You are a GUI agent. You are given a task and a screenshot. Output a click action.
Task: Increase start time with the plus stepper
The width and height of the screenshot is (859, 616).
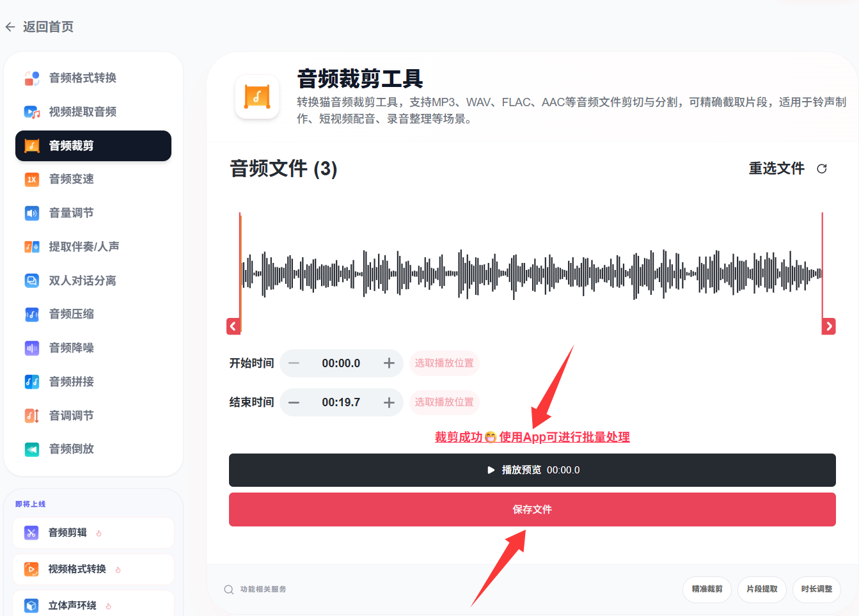pyautogui.click(x=389, y=363)
